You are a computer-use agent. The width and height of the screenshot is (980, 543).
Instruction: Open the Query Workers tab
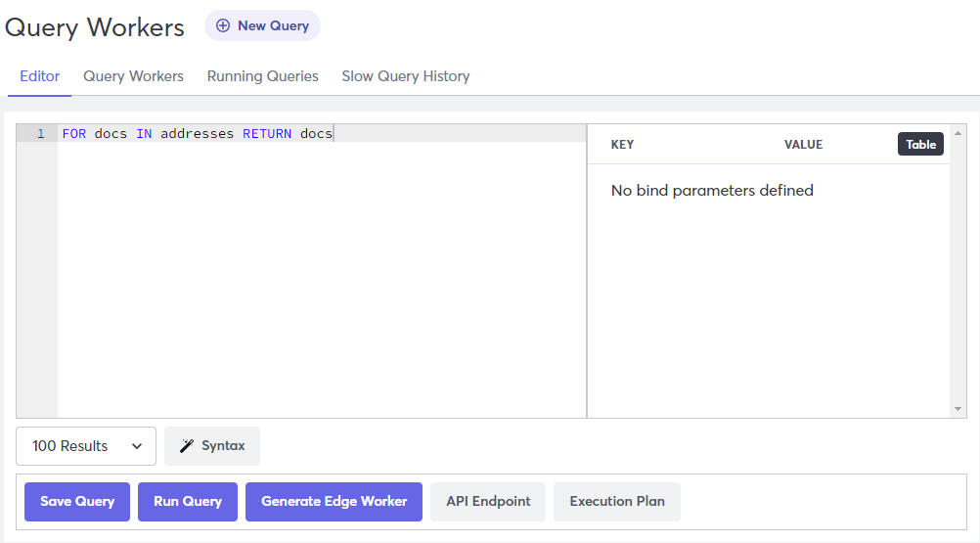click(133, 76)
